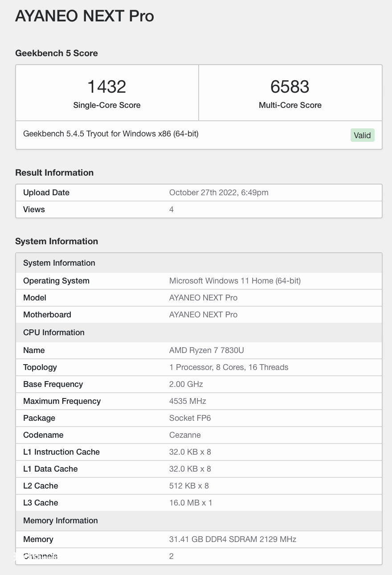Viewport: 392px width, 575px height.
Task: Click the Result Information heading
Action: (x=54, y=172)
